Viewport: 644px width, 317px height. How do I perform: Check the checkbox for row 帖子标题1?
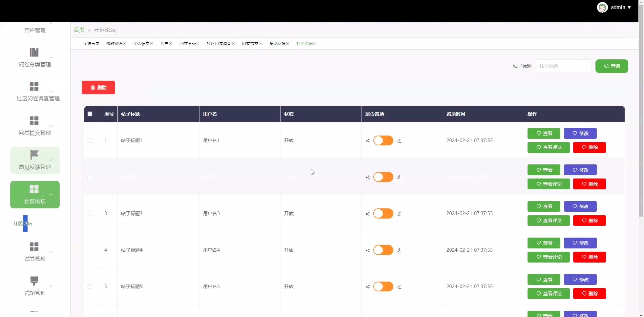(x=90, y=140)
